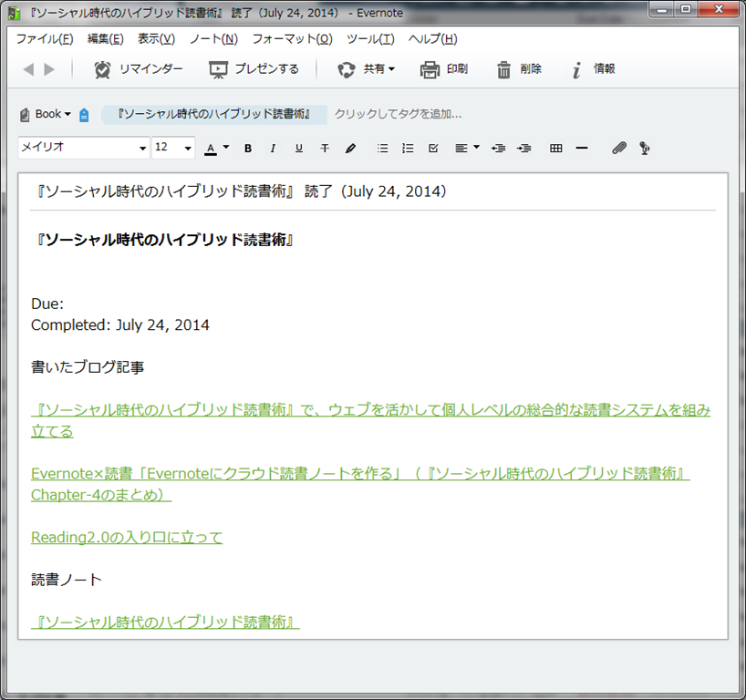This screenshot has height=700, width=746.
Task: Print the note with the 印刷 button
Action: pyautogui.click(x=444, y=69)
